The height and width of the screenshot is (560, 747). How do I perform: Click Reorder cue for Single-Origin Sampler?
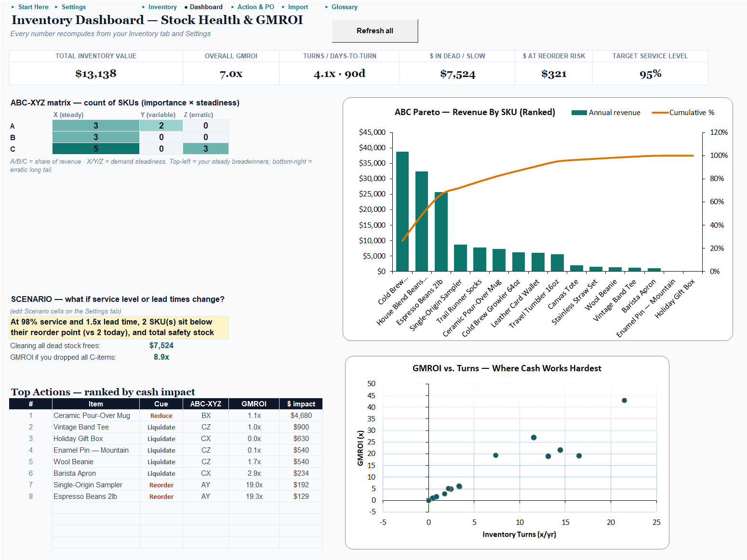(x=161, y=485)
